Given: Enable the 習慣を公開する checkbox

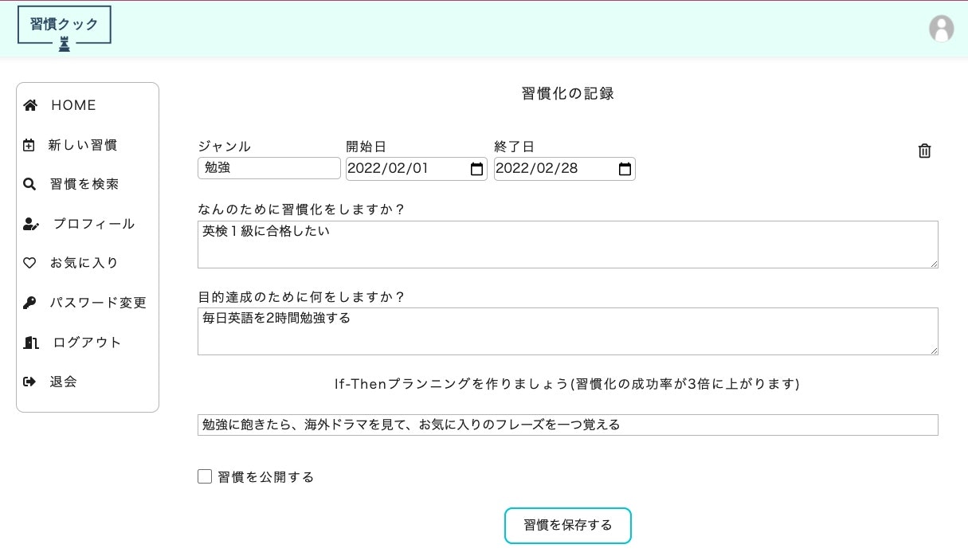Looking at the screenshot, I should (205, 476).
